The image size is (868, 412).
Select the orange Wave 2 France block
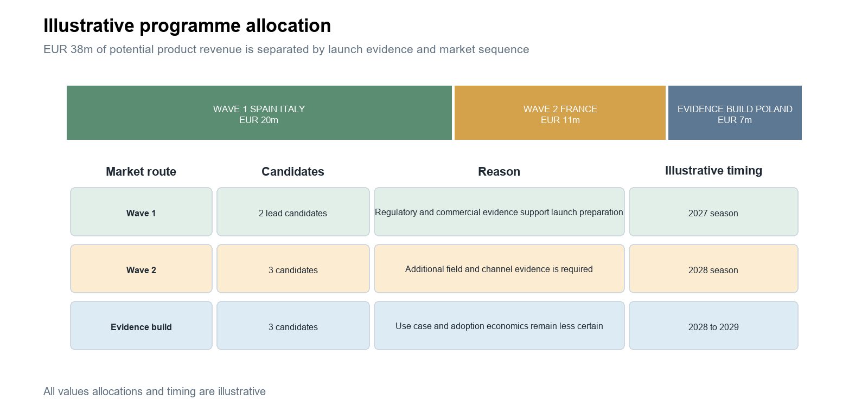560,113
